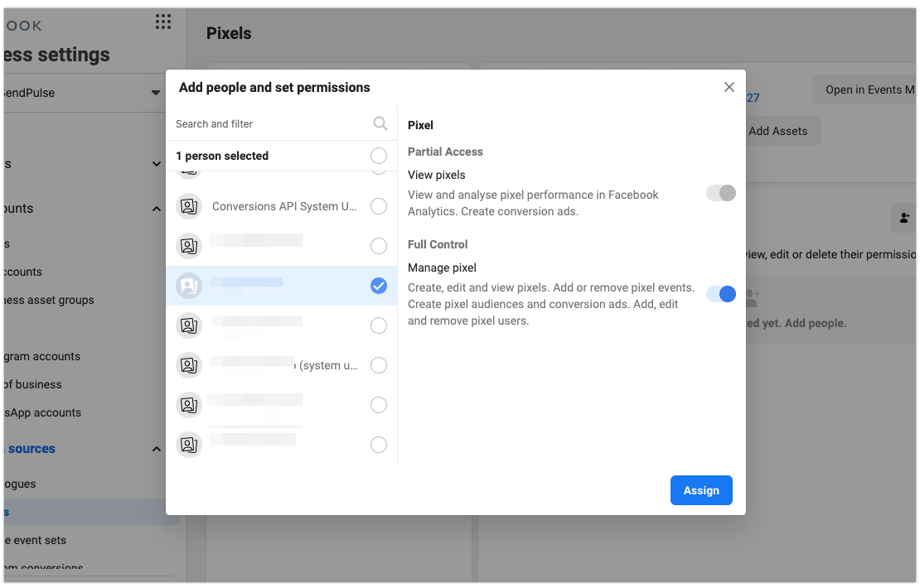Open business asset groups menu item

[x=50, y=300]
